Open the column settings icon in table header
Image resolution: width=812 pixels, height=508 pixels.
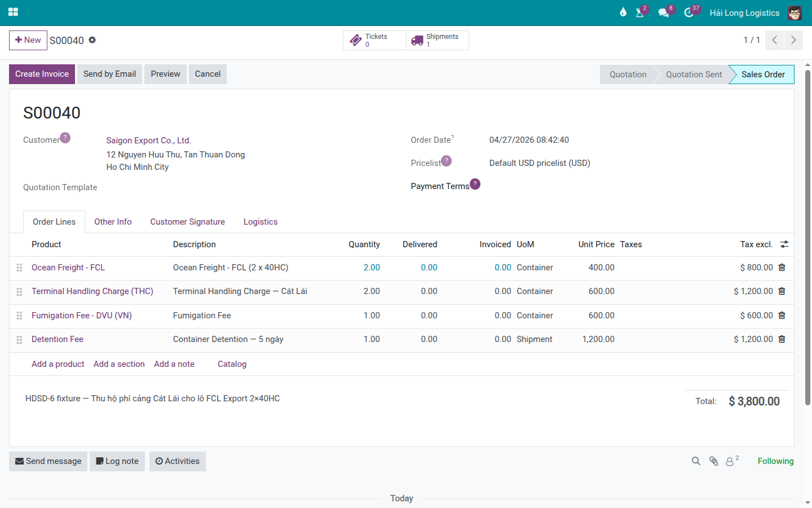click(784, 244)
